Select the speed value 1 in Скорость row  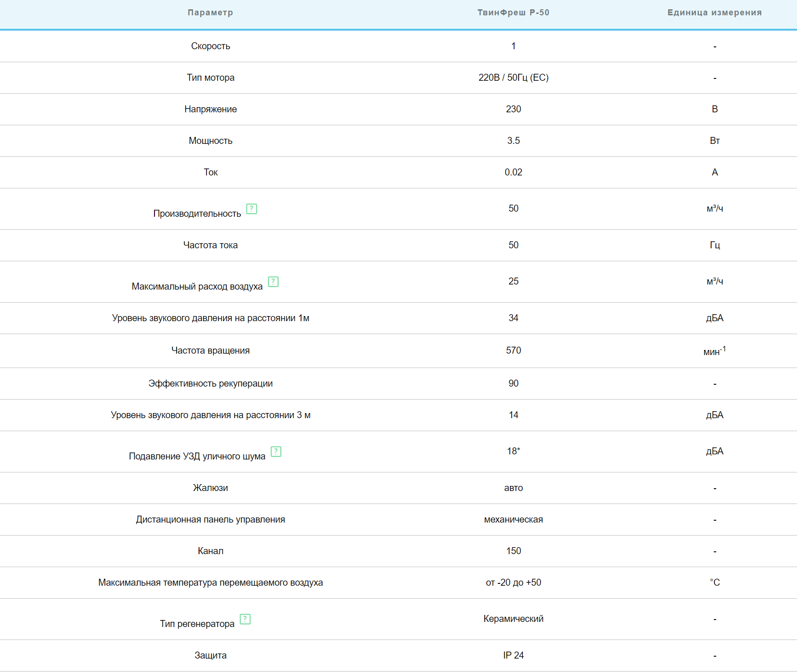click(x=514, y=46)
